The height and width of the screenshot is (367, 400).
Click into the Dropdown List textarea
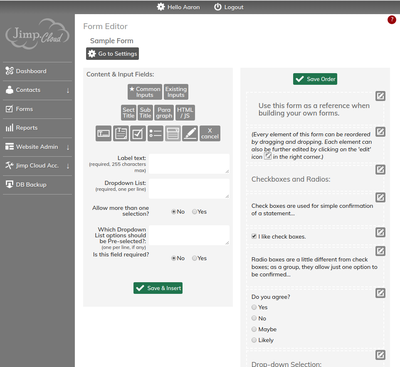(x=189, y=189)
